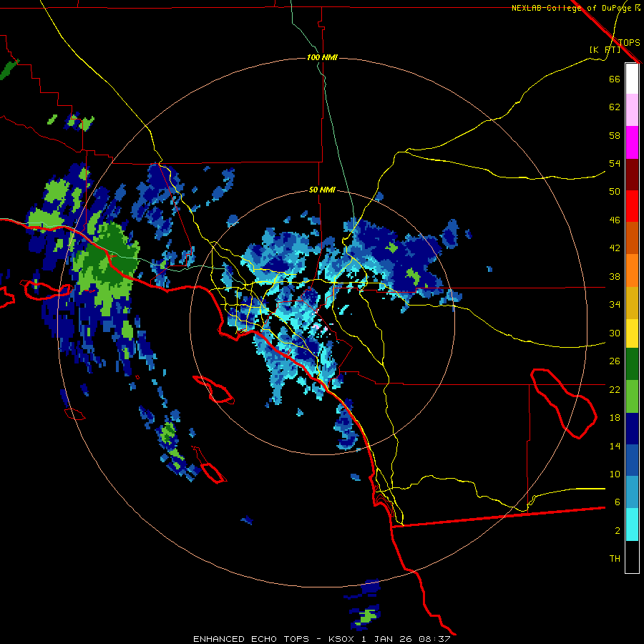Click the 50 NMI range ring label

(x=322, y=190)
